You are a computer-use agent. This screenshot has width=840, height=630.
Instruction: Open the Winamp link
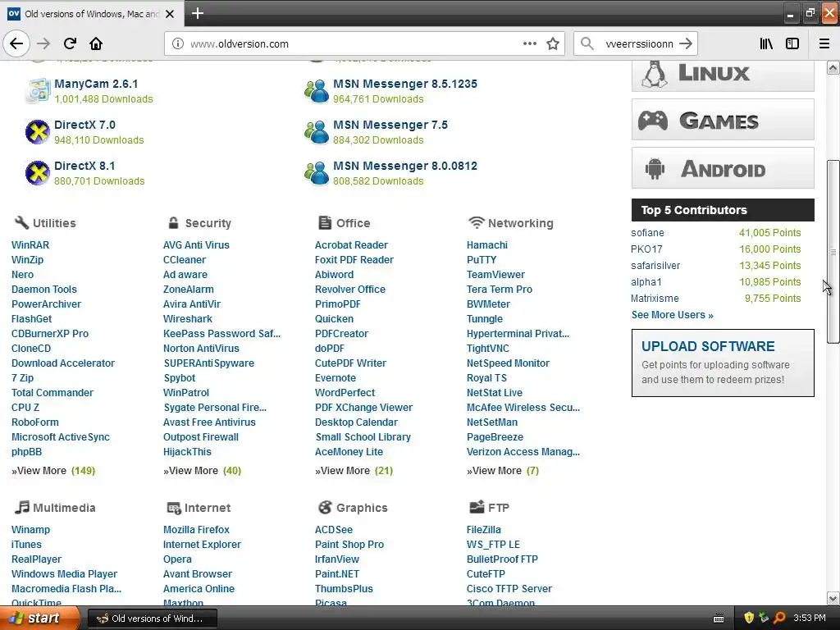point(30,529)
